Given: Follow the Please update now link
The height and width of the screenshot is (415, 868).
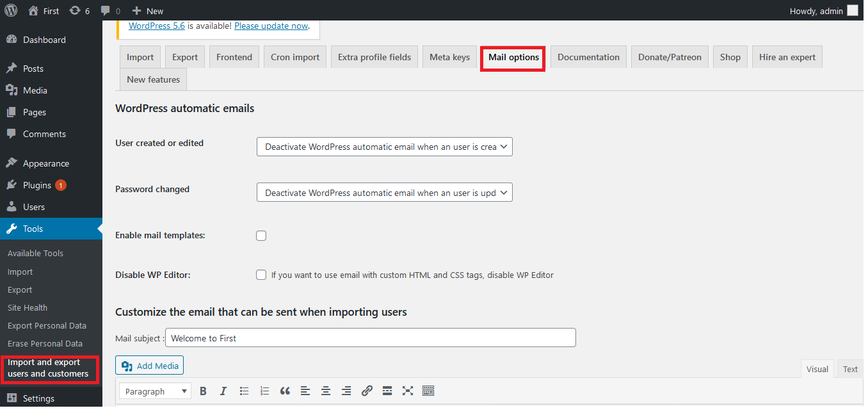Looking at the screenshot, I should click(x=271, y=26).
